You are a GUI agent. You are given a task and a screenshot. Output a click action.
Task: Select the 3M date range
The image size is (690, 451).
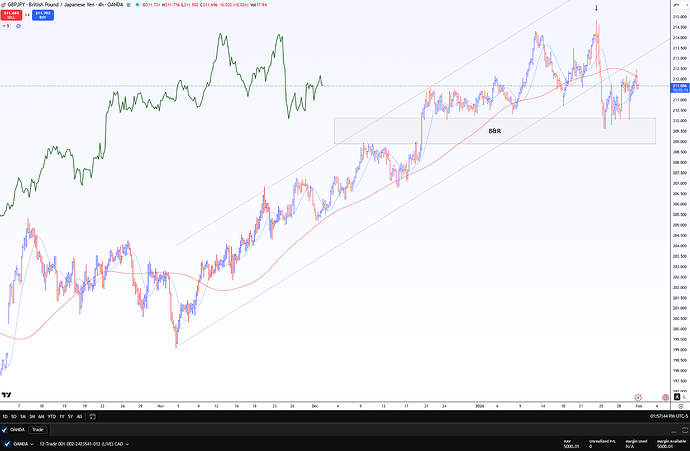coord(32,416)
